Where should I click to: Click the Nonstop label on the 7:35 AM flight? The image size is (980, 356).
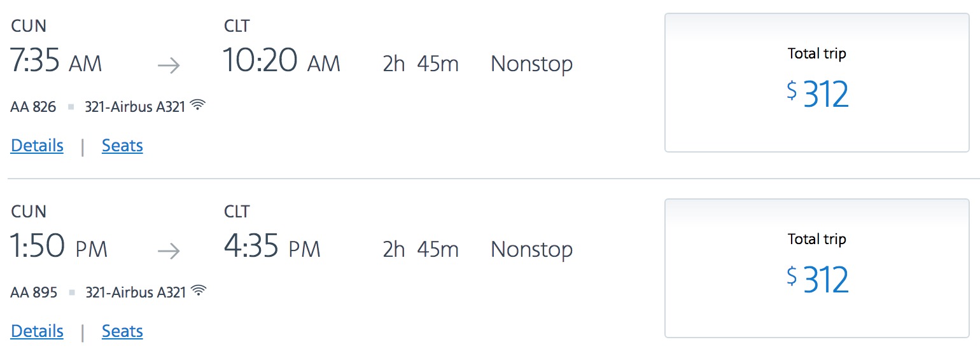531,64
